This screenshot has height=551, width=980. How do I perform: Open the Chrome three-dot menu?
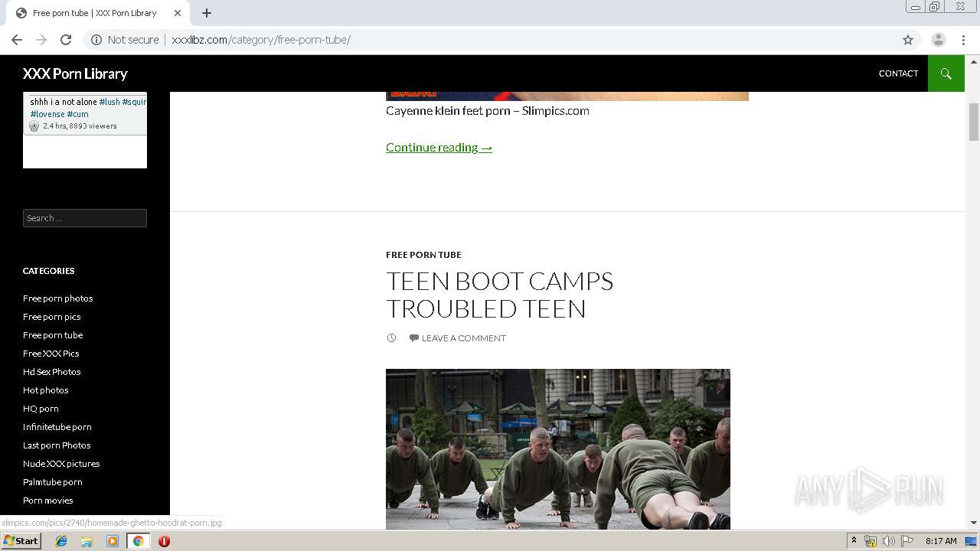click(x=963, y=40)
